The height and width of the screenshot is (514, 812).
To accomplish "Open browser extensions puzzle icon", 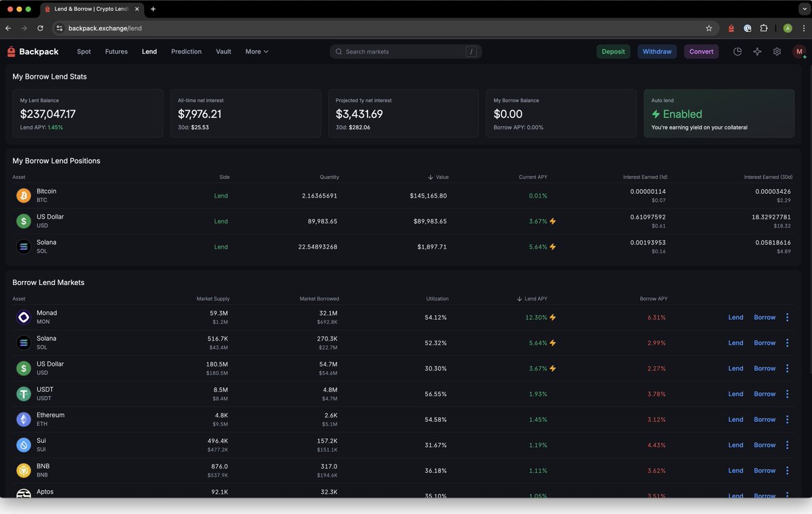I will pyautogui.click(x=764, y=28).
